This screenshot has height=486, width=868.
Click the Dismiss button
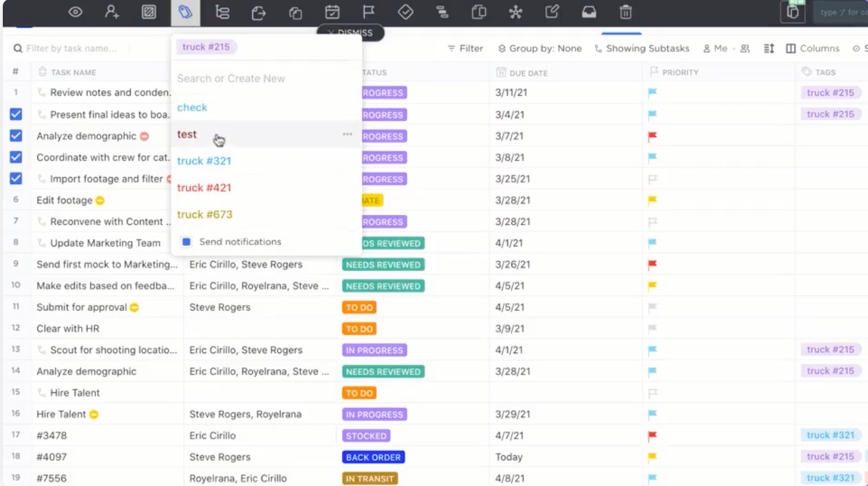[350, 32]
